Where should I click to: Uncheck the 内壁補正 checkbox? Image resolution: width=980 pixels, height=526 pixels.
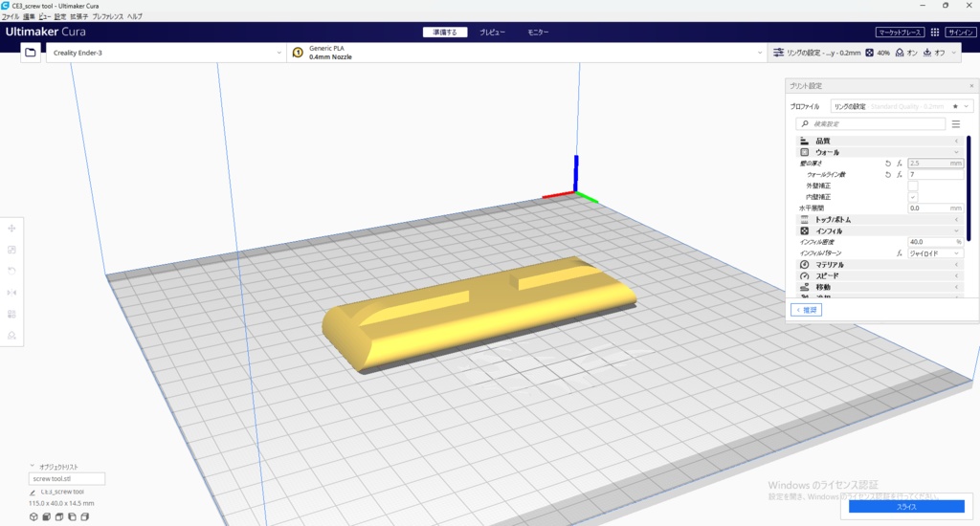point(912,197)
